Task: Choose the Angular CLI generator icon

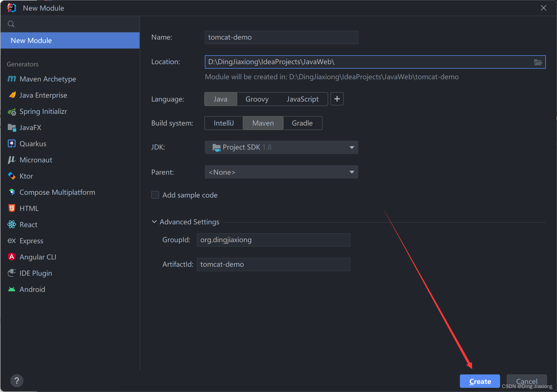Action: click(x=12, y=257)
